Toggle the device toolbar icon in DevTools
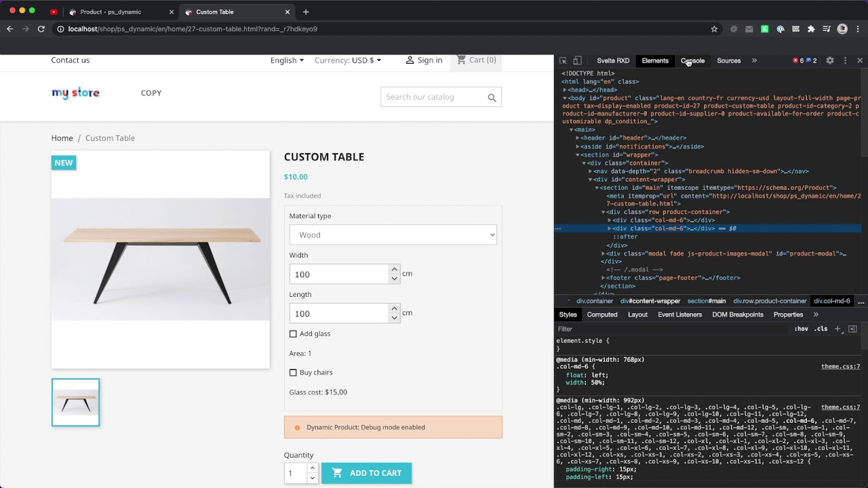This screenshot has height=488, width=868. 577,60
